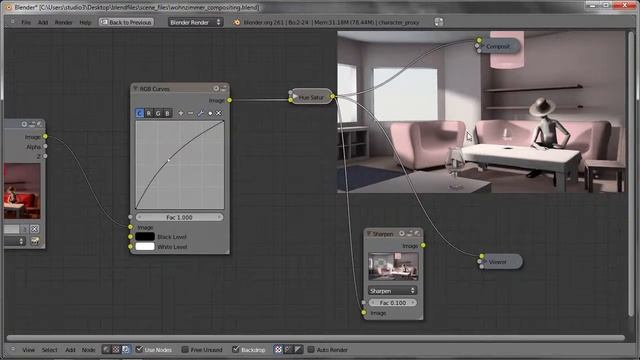Hide unused sockets on Sharpen node
This screenshot has width=640, height=360.
[409, 233]
